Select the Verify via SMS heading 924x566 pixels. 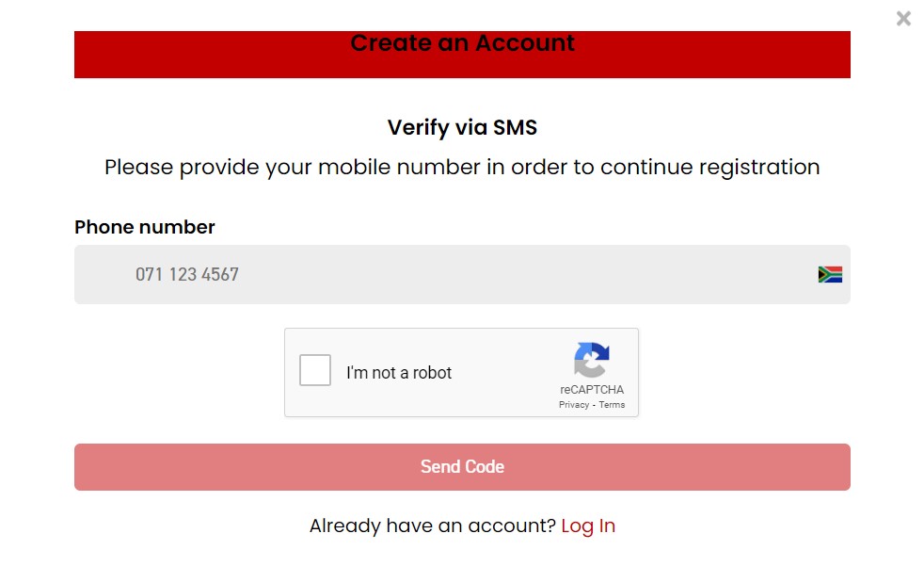tap(462, 127)
